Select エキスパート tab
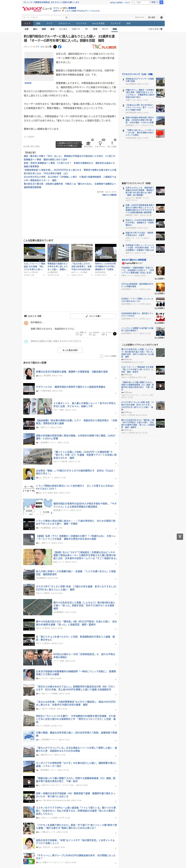This screenshot has width=186, height=868. coord(64,24)
